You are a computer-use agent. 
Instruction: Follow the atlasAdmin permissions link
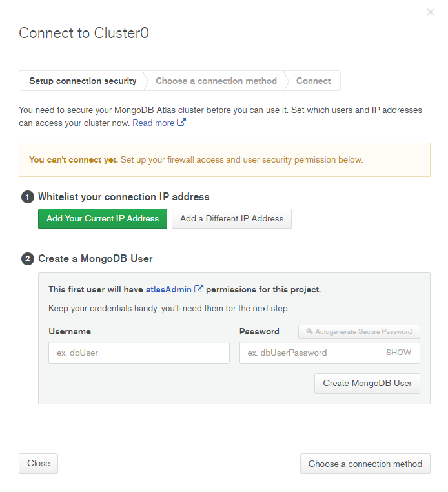click(168, 289)
